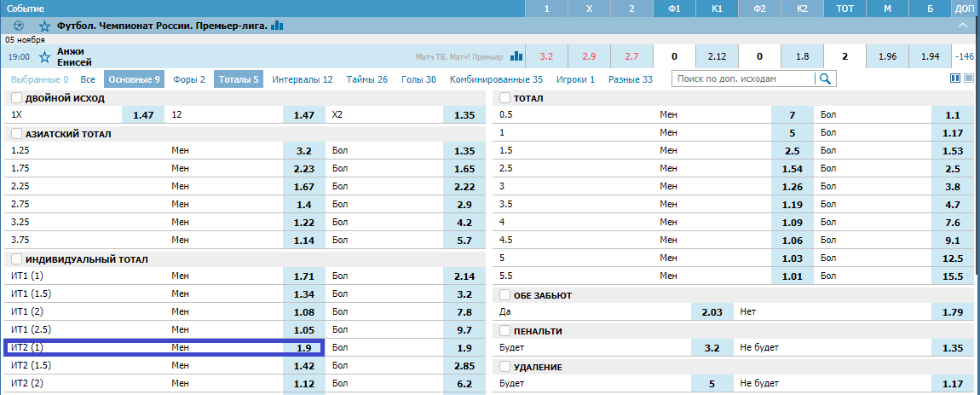The image size is (980, 395).
Task: Collapse additional markets via -146 cell
Action: click(966, 56)
